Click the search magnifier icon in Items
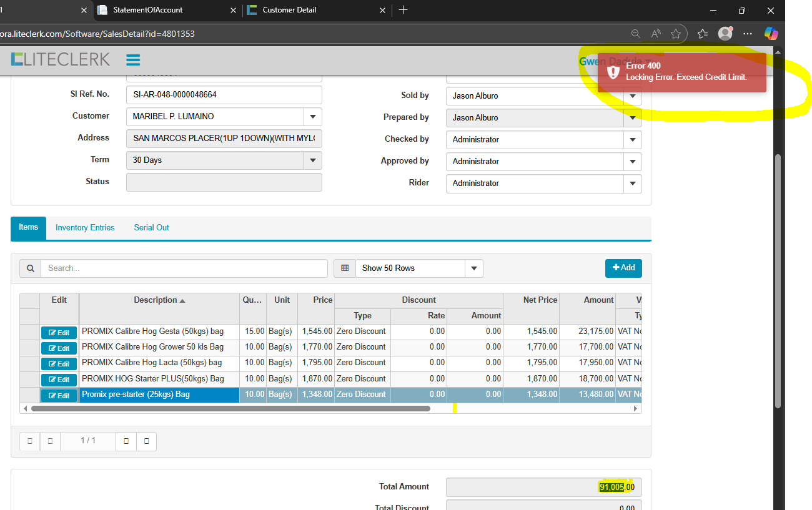The width and height of the screenshot is (812, 510). [30, 268]
